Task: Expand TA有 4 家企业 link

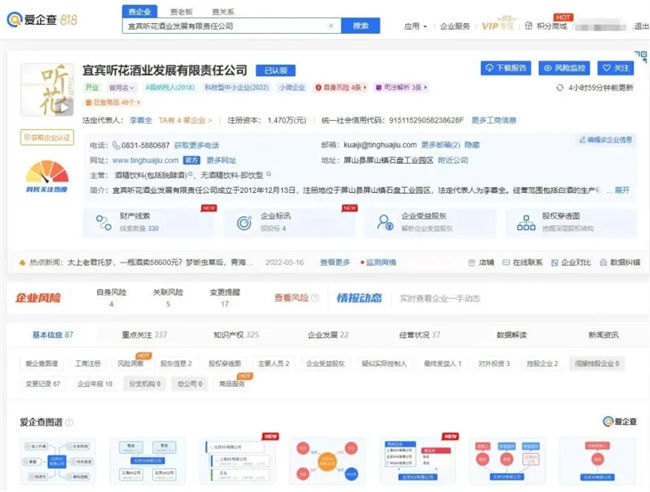Action: [185, 120]
